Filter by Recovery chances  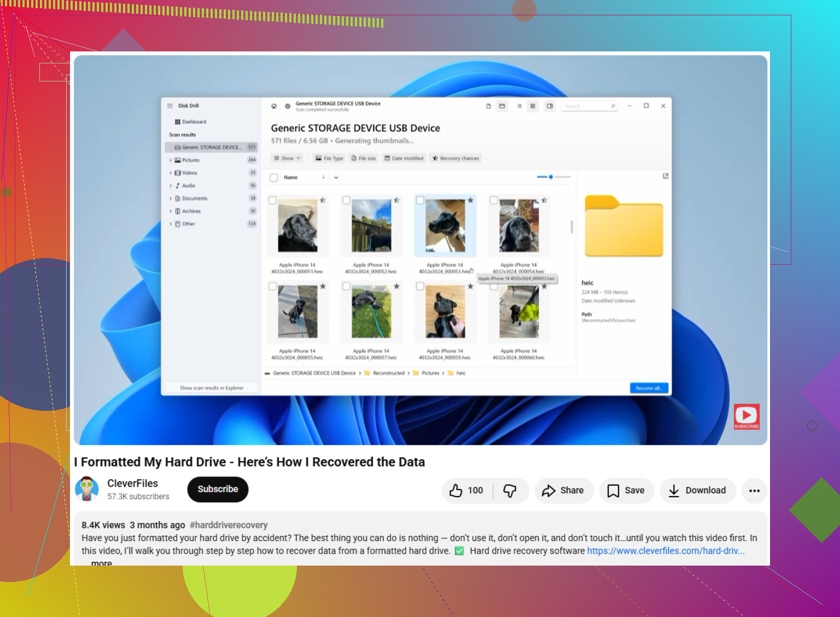(x=456, y=158)
